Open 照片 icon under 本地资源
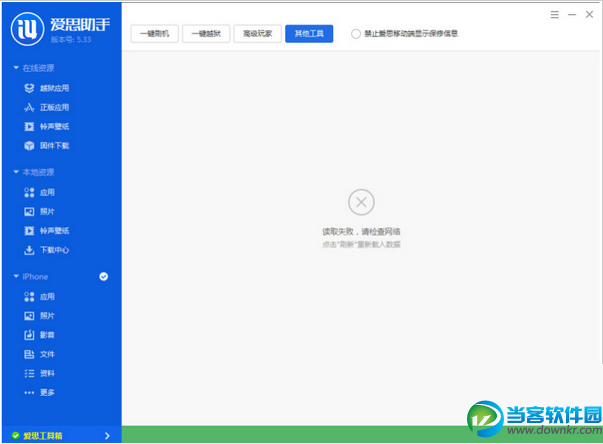Viewport: 603px width, 444px height. click(x=29, y=211)
